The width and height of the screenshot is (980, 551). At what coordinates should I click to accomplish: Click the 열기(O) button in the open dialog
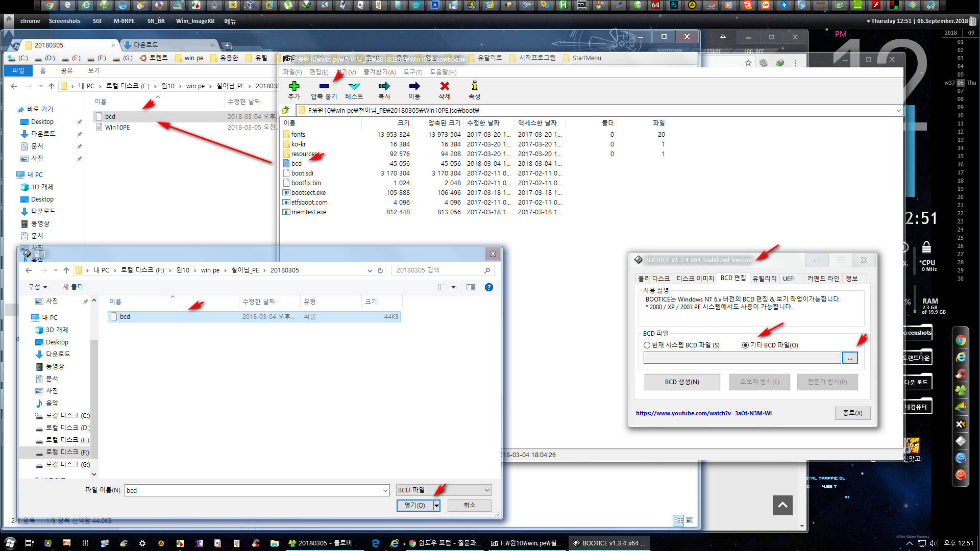click(414, 506)
